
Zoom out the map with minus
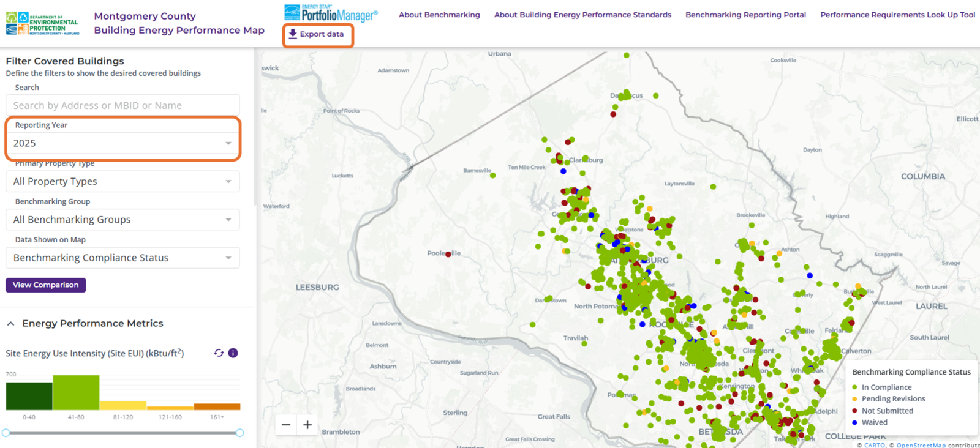click(286, 424)
